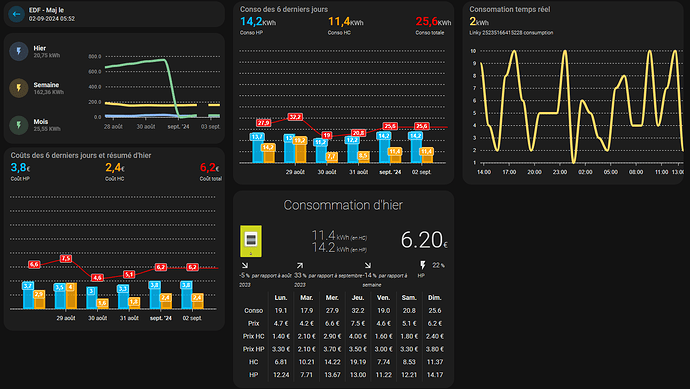Viewport: 690px width, 389px height.
Task: Click the upward arrow trend icon
Action: [x=300, y=265]
